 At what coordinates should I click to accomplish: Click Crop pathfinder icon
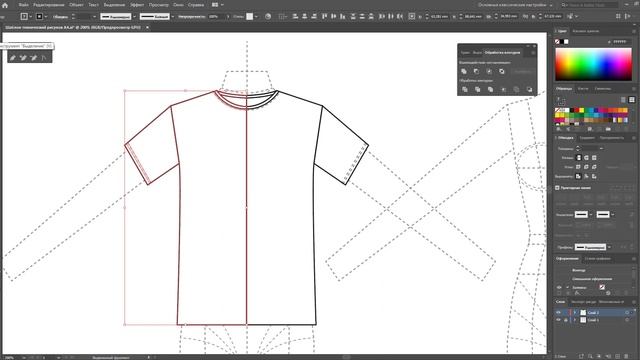[503, 89]
